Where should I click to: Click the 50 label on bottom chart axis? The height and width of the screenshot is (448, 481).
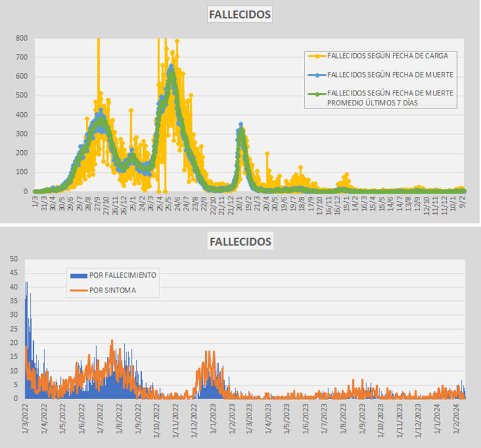point(14,259)
